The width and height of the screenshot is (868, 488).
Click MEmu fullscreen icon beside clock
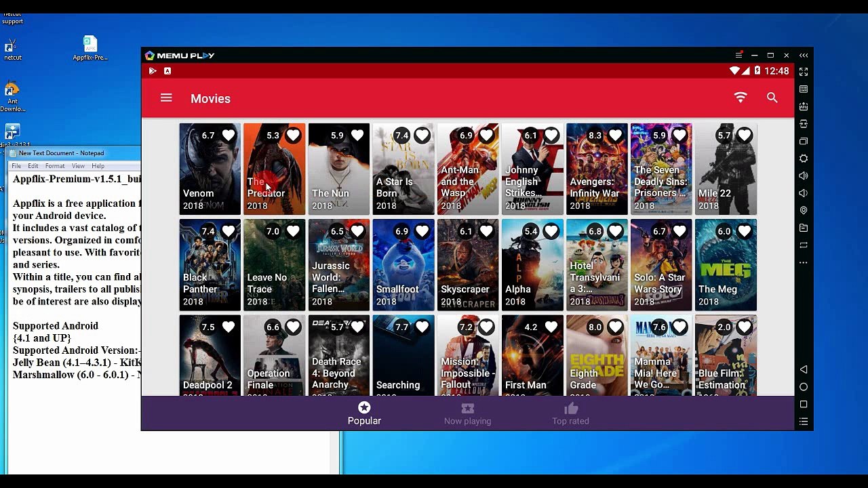coord(804,71)
